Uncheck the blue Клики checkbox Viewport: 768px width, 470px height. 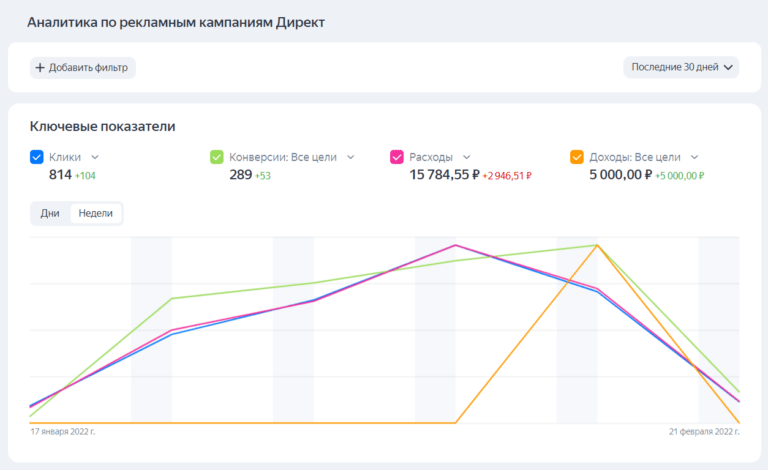tap(37, 157)
